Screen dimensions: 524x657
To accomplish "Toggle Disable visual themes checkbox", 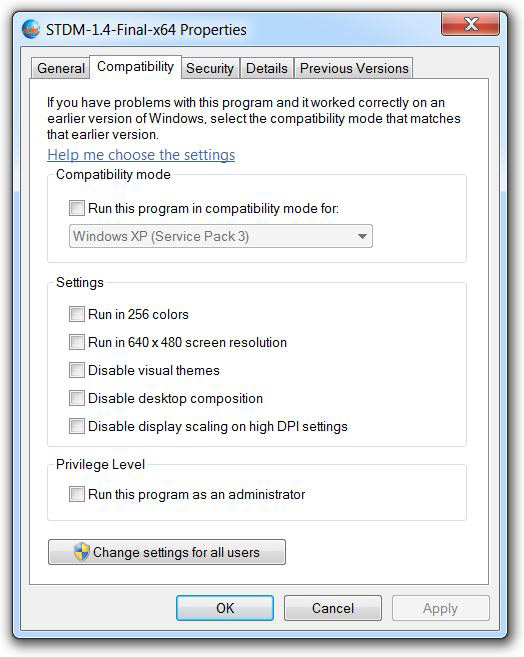I will [77, 370].
